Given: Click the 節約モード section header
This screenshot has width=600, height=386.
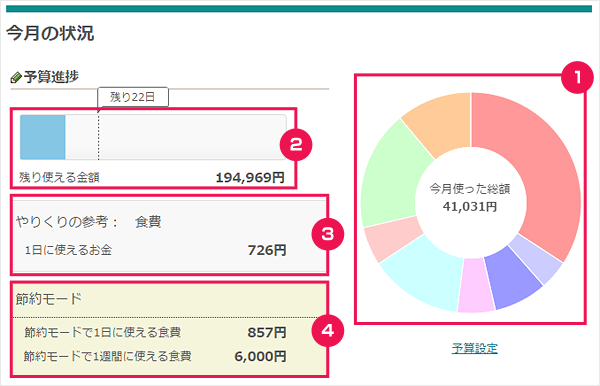Looking at the screenshot, I should pos(49,299).
